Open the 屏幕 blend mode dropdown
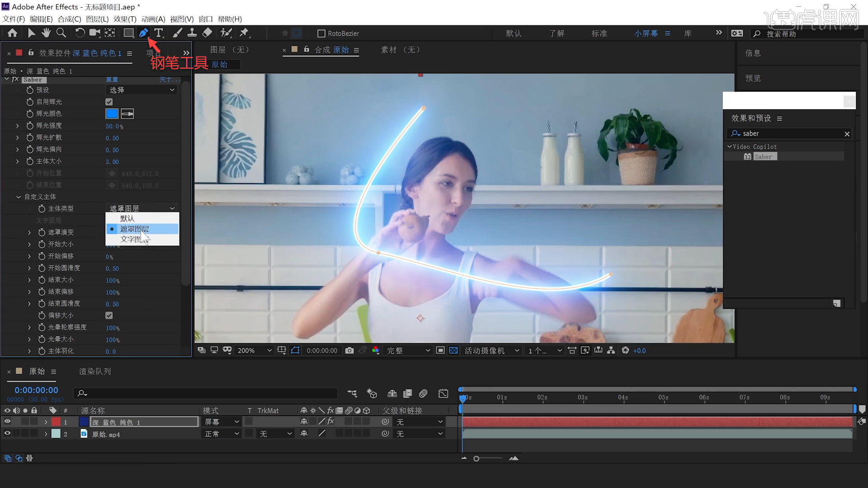Image resolution: width=868 pixels, height=488 pixels. (222, 422)
